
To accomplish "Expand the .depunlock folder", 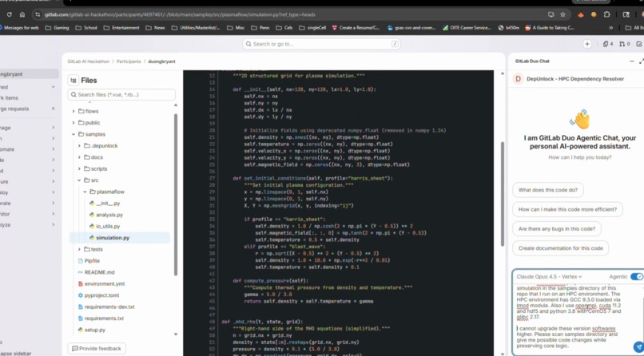I will pos(79,145).
